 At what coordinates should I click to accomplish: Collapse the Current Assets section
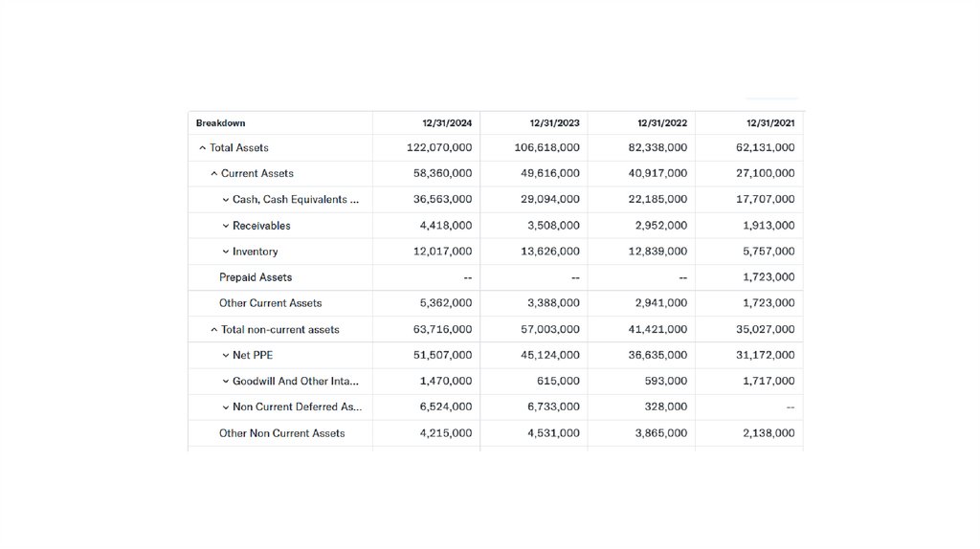coord(214,174)
